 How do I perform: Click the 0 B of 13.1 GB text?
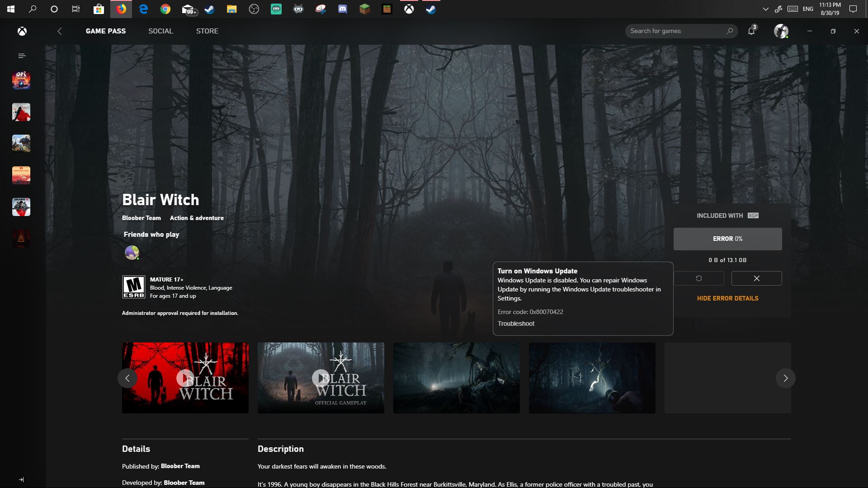[727, 260]
